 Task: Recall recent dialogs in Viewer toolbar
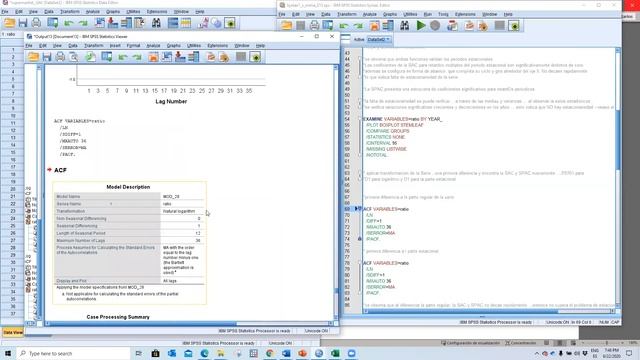tap(107, 57)
